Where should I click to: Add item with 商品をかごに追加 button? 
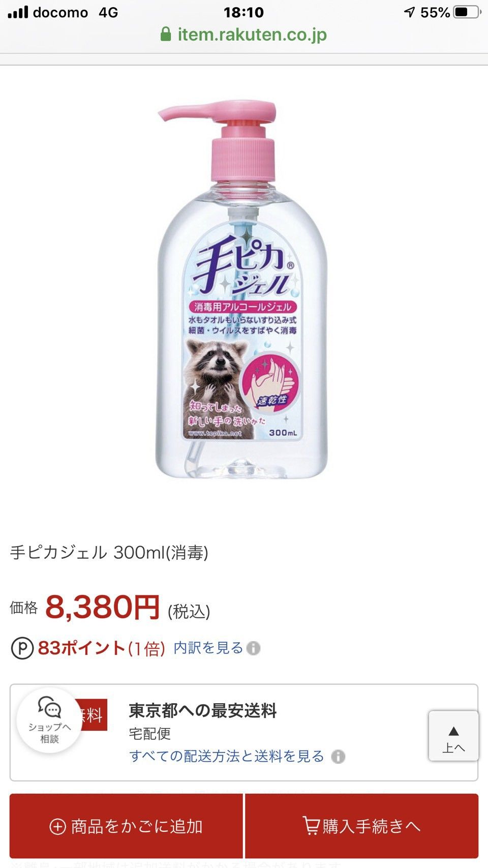coord(126,826)
